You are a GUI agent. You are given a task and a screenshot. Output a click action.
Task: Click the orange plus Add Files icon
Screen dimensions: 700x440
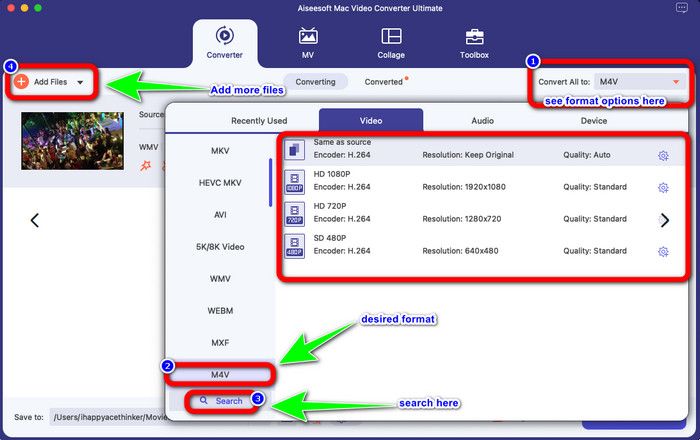click(x=21, y=82)
